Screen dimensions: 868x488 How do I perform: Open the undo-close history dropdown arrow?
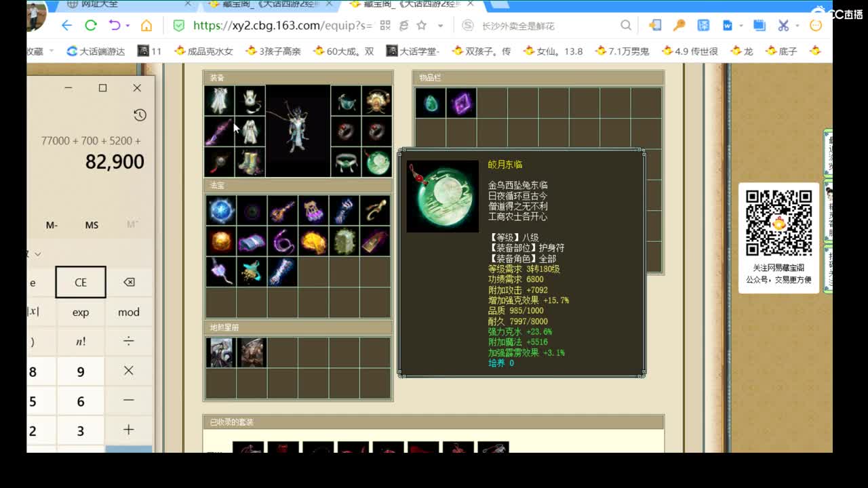[x=126, y=26]
